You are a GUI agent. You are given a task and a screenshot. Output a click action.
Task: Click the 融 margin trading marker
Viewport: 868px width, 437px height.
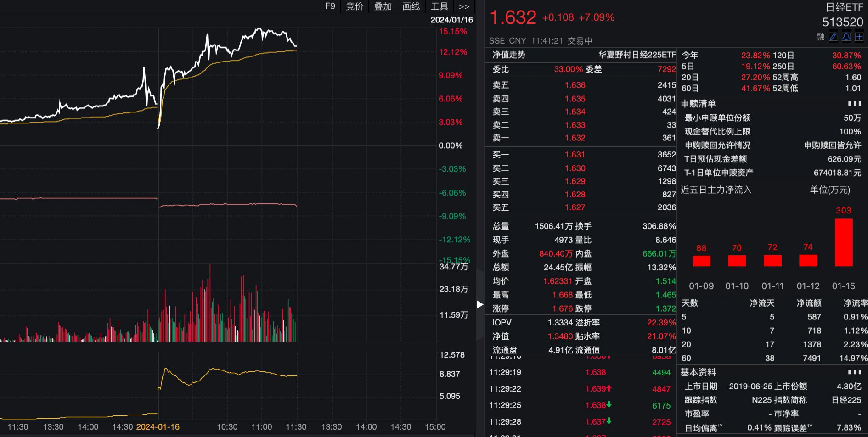820,37
